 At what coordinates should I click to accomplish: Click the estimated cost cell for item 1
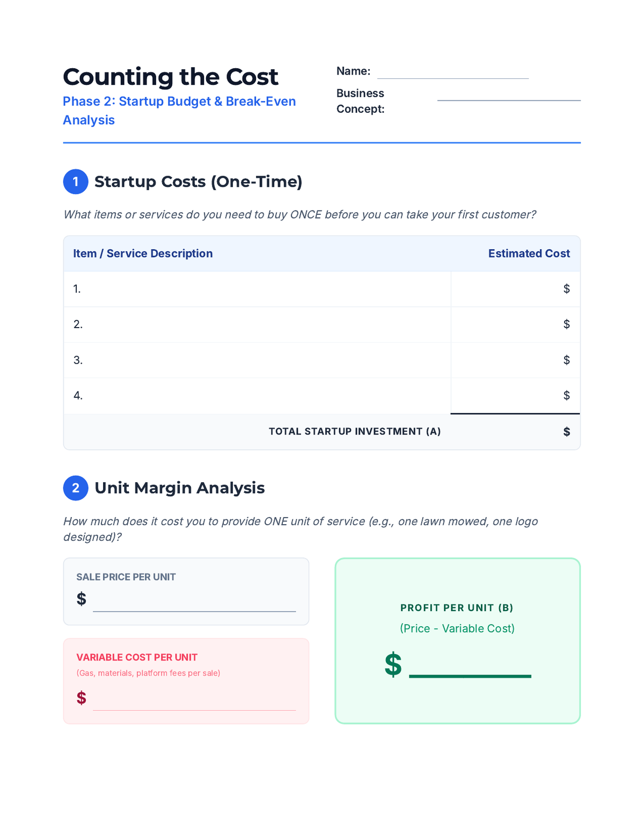515,289
